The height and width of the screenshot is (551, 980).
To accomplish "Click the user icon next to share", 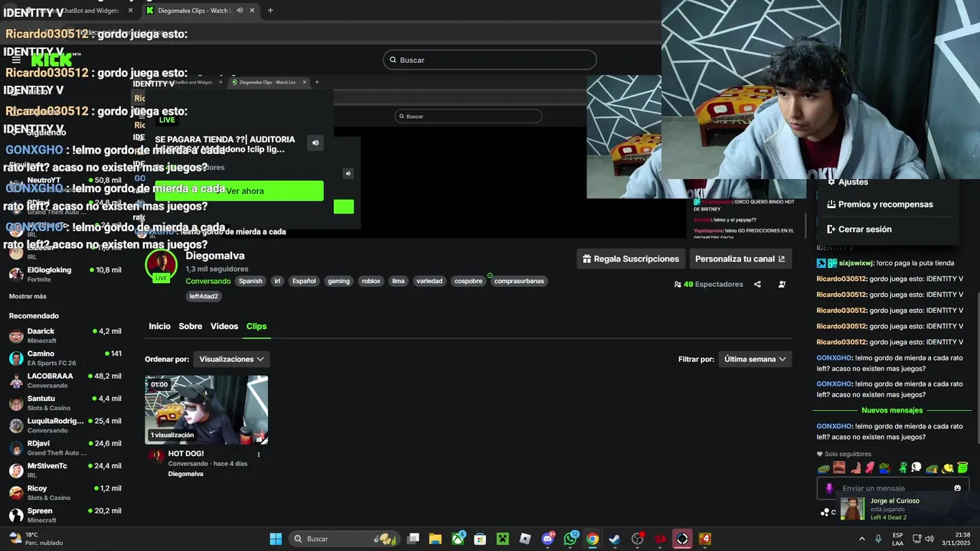I will (x=782, y=284).
